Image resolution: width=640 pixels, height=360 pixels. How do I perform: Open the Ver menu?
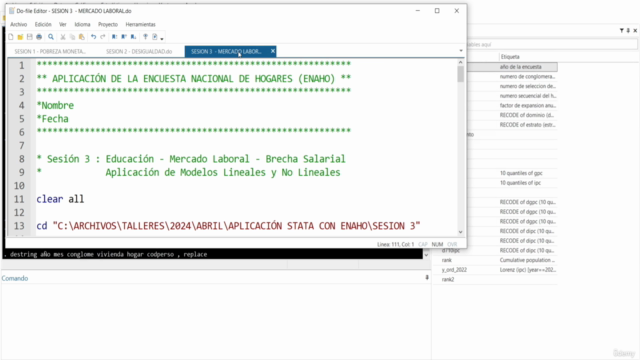63,24
